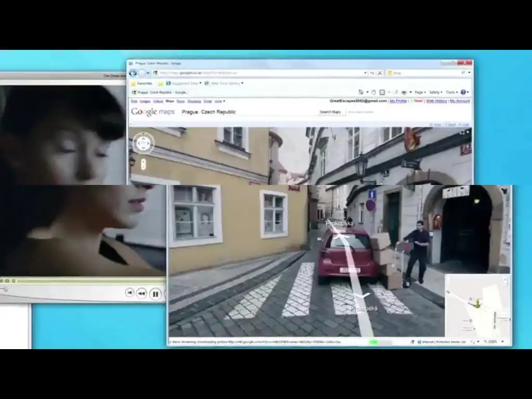Click the Street View pan compass control
The image size is (532, 399).
pyautogui.click(x=143, y=143)
